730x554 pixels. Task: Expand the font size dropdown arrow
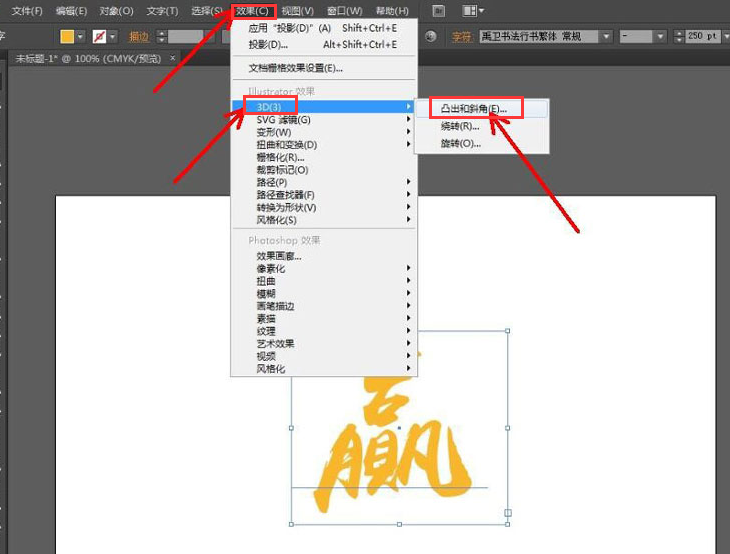pos(726,36)
